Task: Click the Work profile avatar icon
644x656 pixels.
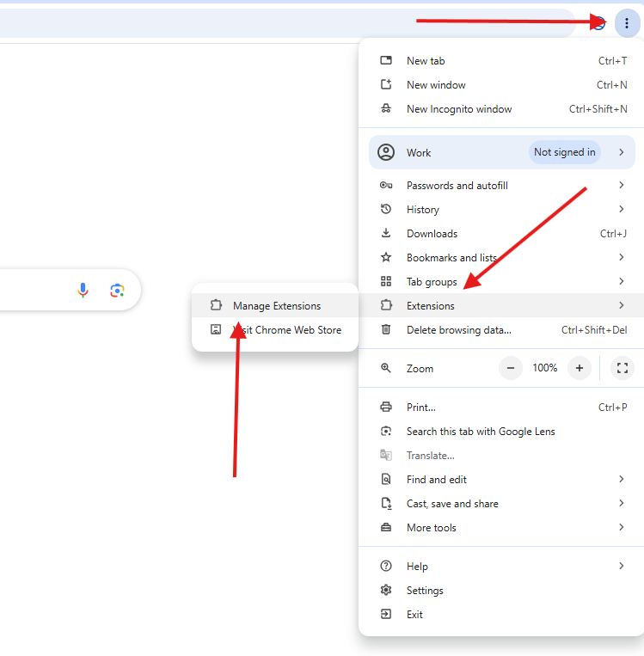Action: 386,152
